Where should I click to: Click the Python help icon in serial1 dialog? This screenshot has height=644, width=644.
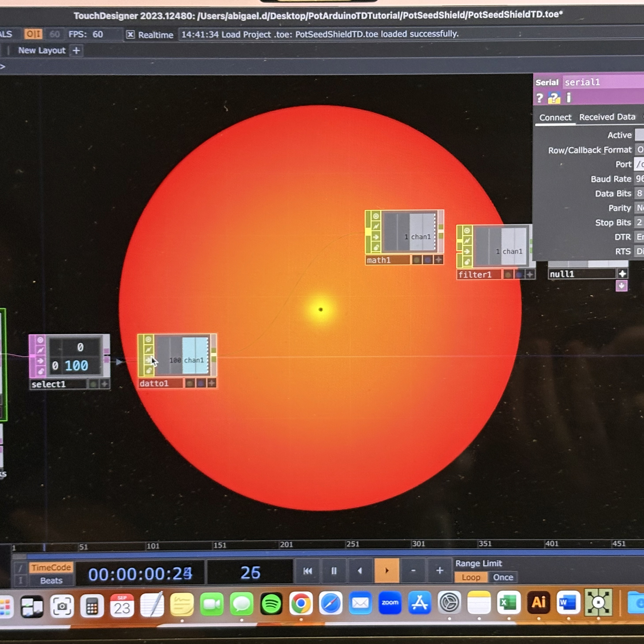[x=554, y=98]
